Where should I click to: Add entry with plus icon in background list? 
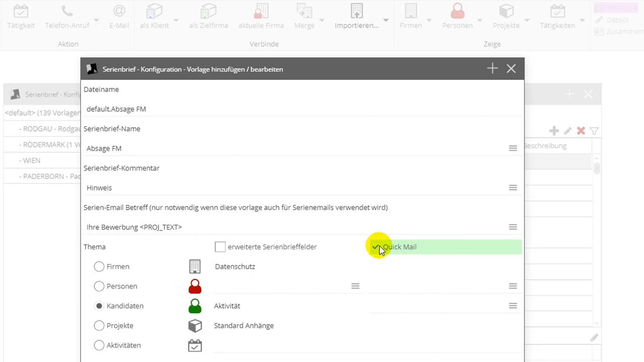pyautogui.click(x=554, y=131)
